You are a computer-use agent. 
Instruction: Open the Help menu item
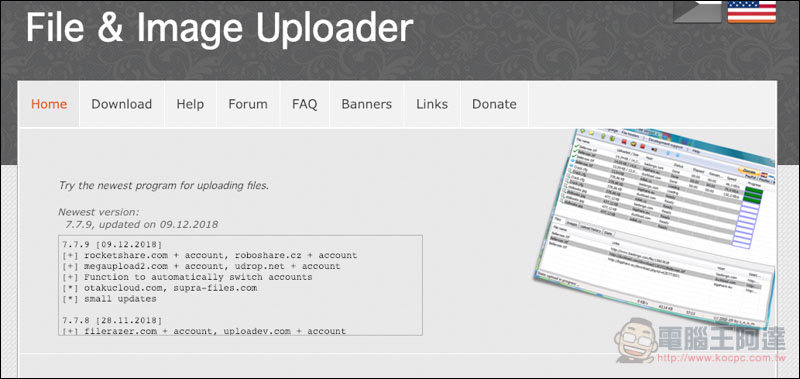pos(190,104)
